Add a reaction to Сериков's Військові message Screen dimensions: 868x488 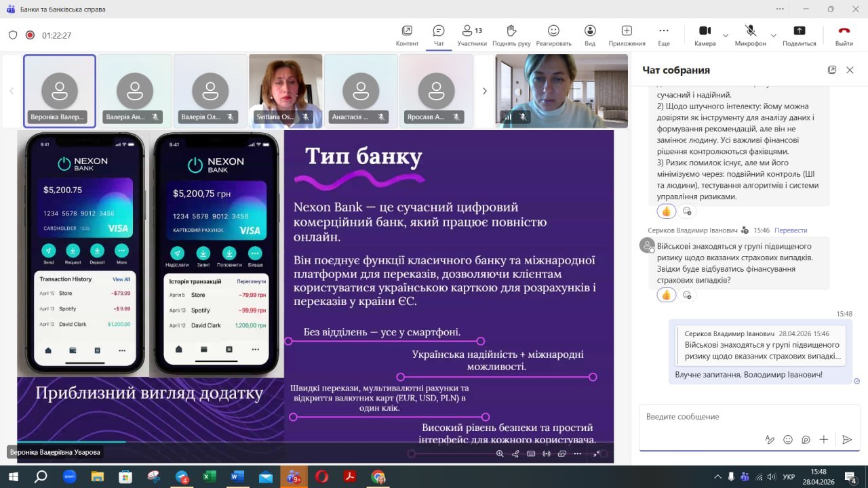point(687,295)
